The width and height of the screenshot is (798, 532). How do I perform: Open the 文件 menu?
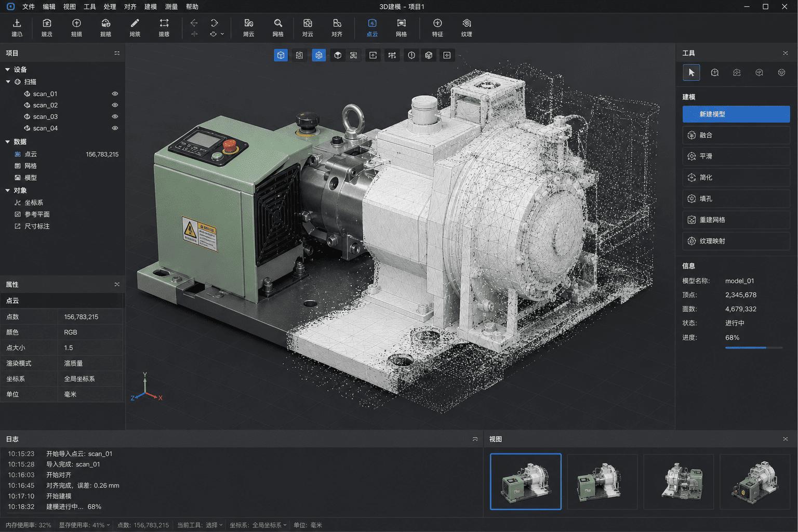[29, 7]
